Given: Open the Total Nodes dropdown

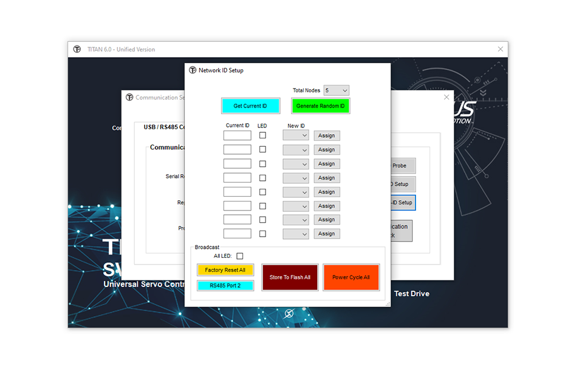Looking at the screenshot, I should [337, 90].
